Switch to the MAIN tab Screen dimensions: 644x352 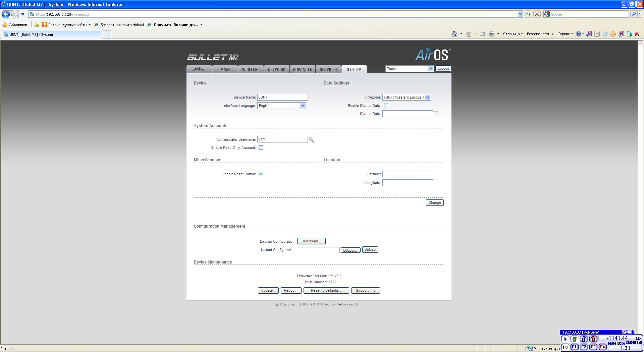point(225,69)
